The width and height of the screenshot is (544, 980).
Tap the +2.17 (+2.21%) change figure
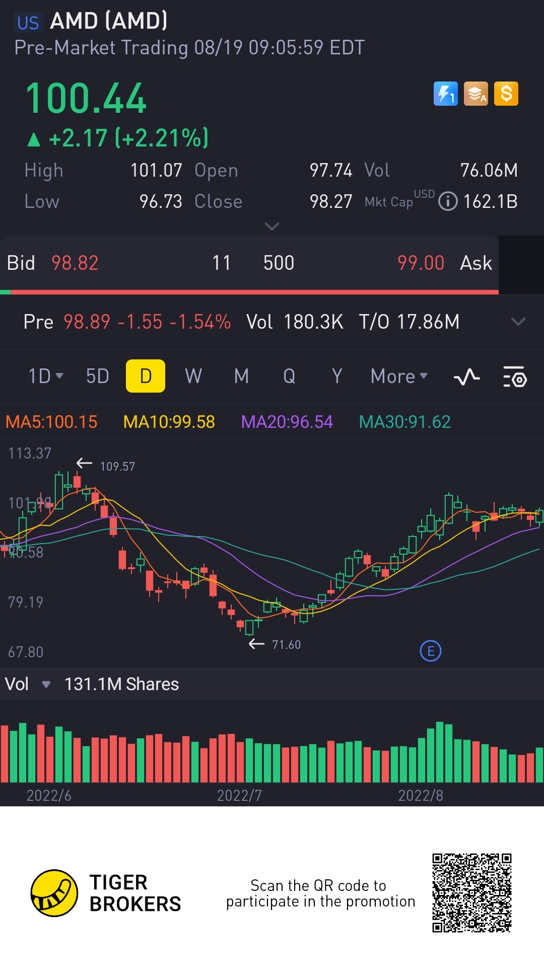(128, 138)
